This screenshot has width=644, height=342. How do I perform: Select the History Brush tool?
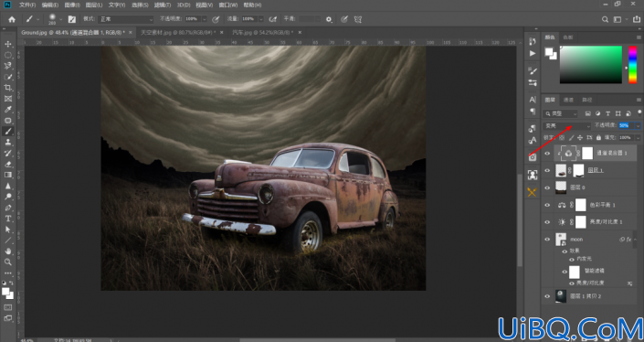pyautogui.click(x=8, y=153)
